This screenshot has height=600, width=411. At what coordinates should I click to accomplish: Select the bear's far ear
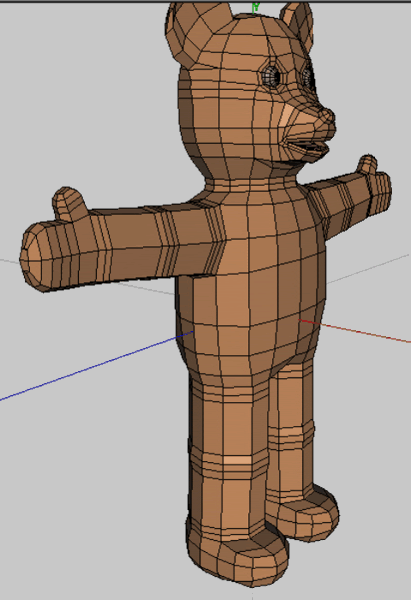[x=298, y=25]
